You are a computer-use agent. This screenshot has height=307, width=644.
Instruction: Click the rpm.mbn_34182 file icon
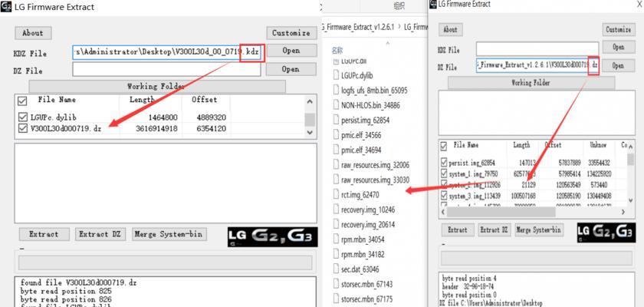[x=336, y=254]
